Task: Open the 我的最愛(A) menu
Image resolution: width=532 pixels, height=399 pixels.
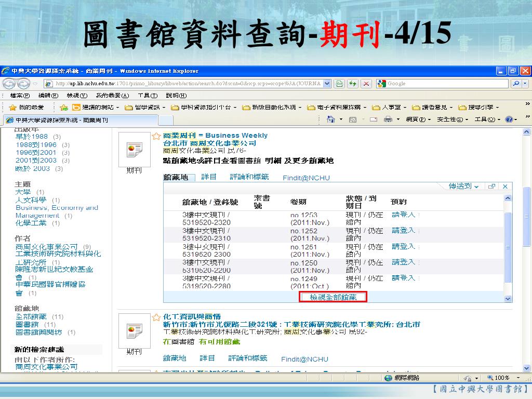Action: pyautogui.click(x=112, y=96)
